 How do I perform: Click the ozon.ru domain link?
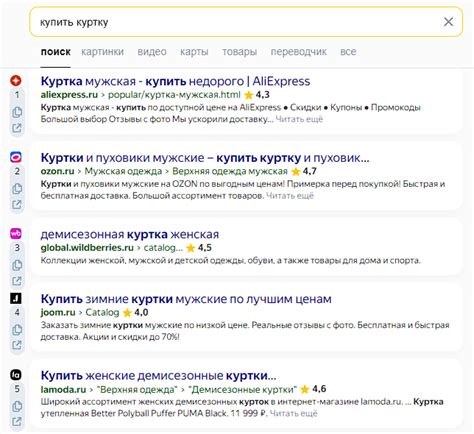click(57, 171)
